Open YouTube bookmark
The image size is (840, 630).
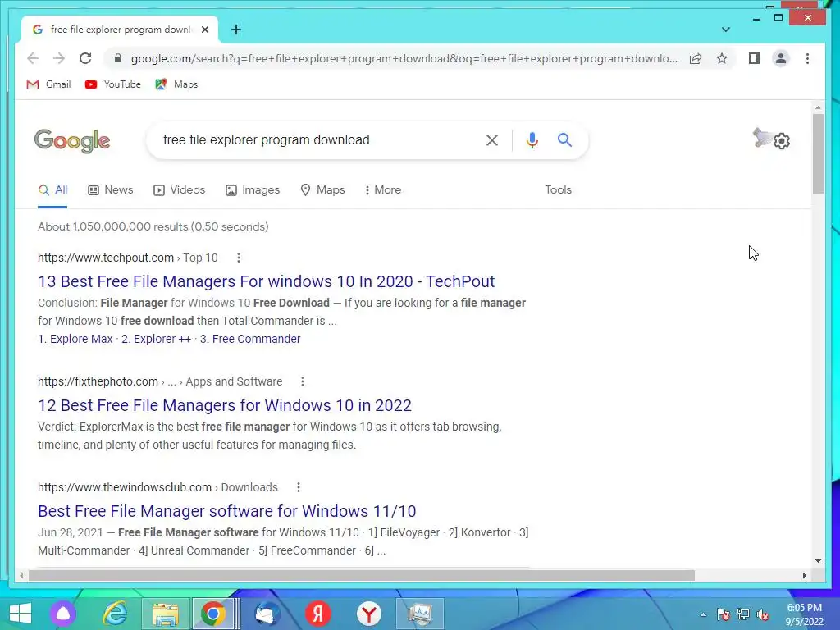click(112, 84)
